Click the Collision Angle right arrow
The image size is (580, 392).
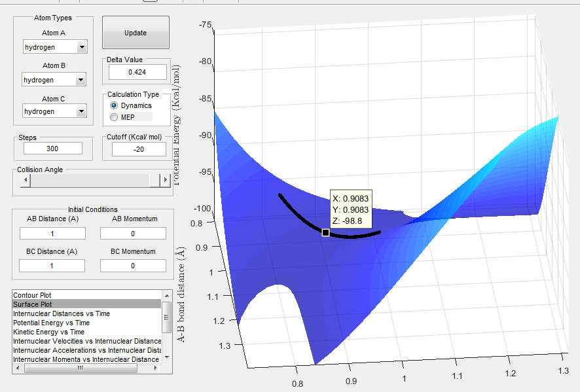166,180
